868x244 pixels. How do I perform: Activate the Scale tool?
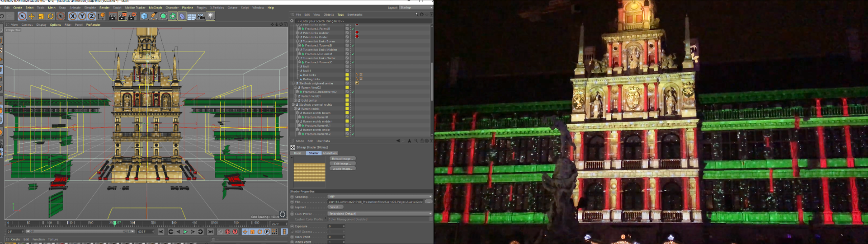pyautogui.click(x=41, y=16)
